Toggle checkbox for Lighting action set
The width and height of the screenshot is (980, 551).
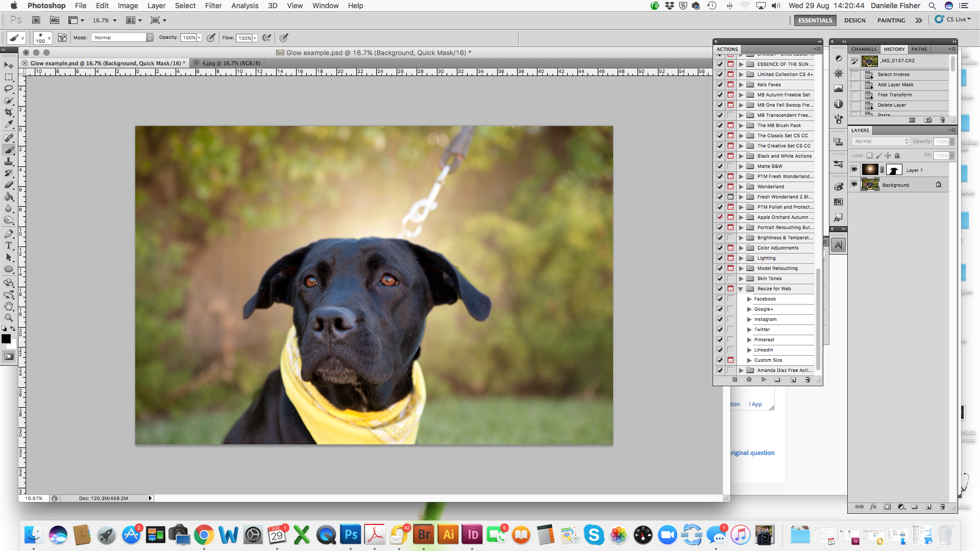pyautogui.click(x=720, y=258)
